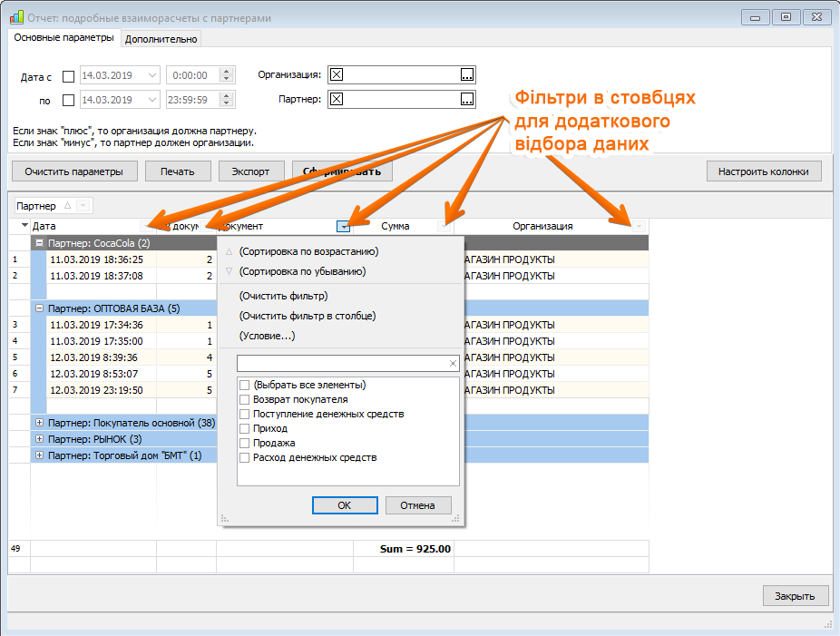
Task: Click the Организация input field
Action: 401,74
